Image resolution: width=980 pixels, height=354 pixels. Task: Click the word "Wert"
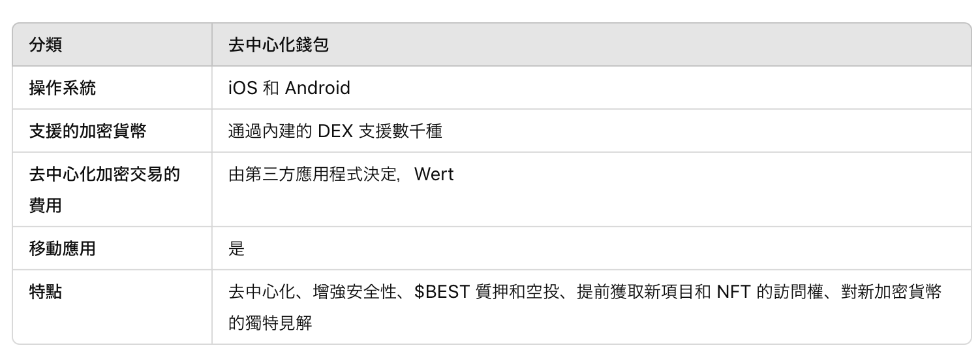434,174
